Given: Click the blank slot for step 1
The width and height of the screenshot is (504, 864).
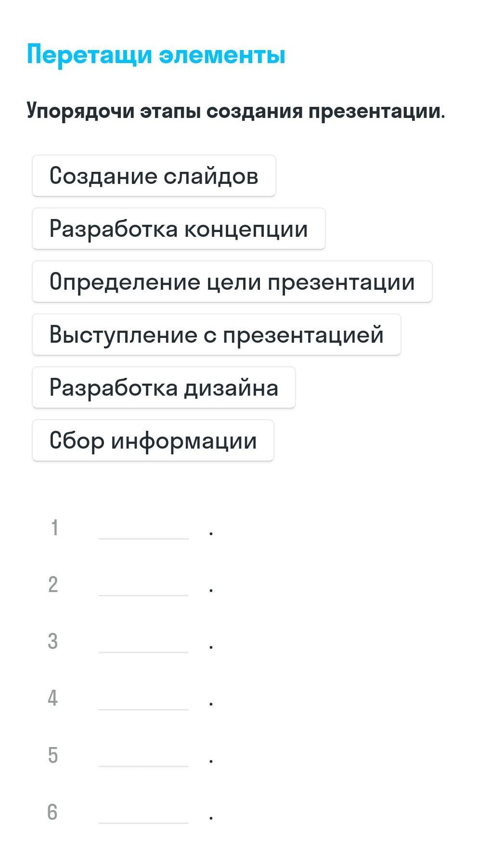Looking at the screenshot, I should click(143, 529).
